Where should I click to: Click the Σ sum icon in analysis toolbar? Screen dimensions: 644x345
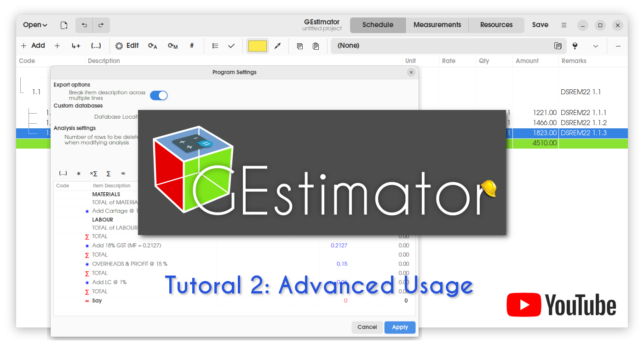pos(109,173)
